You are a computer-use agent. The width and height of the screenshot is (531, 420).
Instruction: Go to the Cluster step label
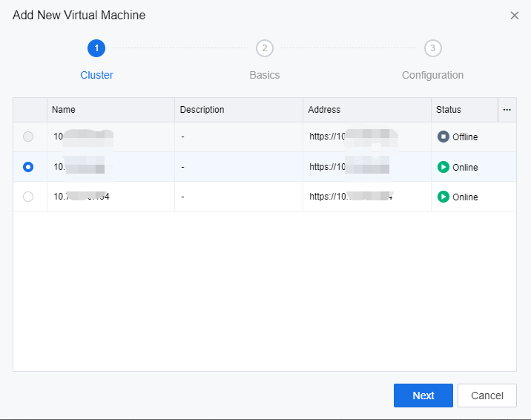(96, 75)
